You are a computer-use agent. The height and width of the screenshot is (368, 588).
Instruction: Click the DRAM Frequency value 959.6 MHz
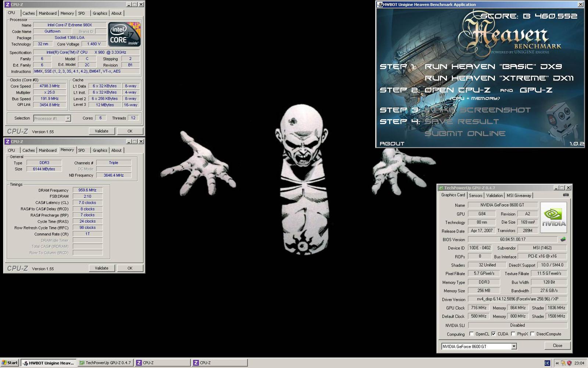tap(87, 190)
